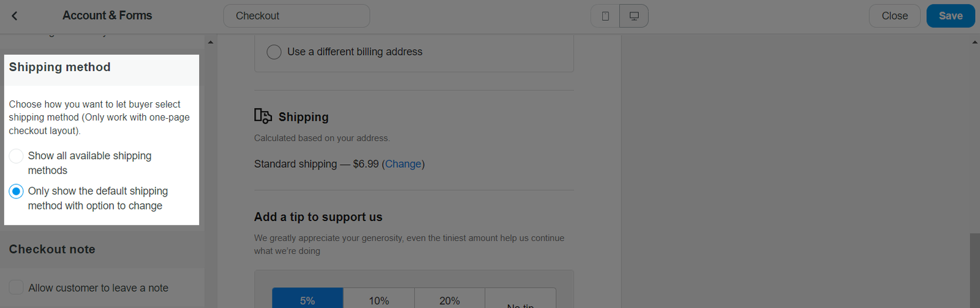This screenshot has height=308, width=980.
Task: Choose the 20% tip option
Action: click(450, 300)
